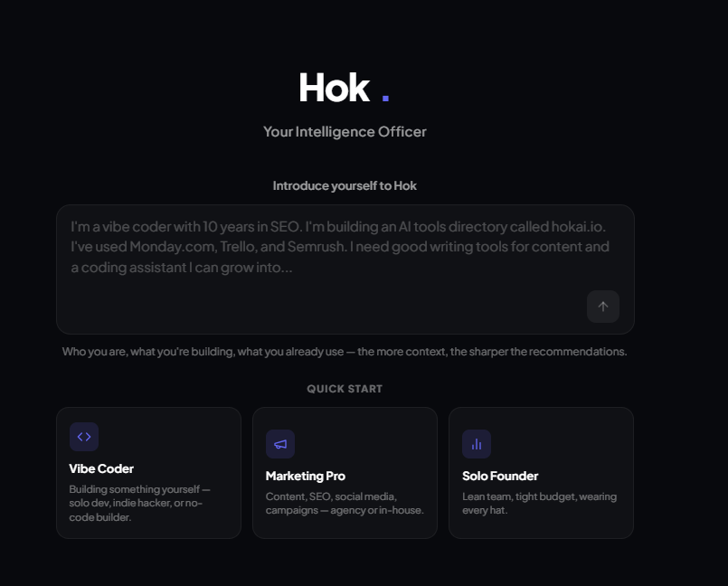Click the Vibe Coder card title text
Screen dimensions: 728x586
point(101,468)
